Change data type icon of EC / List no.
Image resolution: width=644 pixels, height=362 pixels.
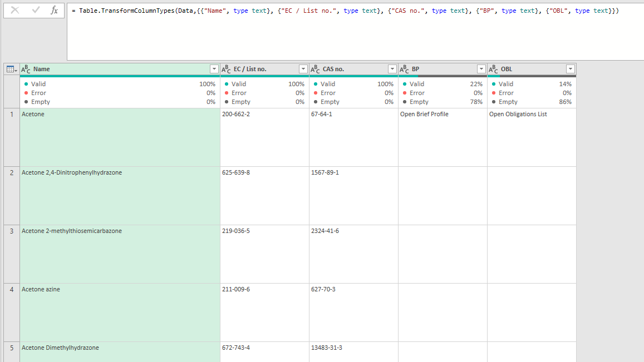tap(227, 70)
